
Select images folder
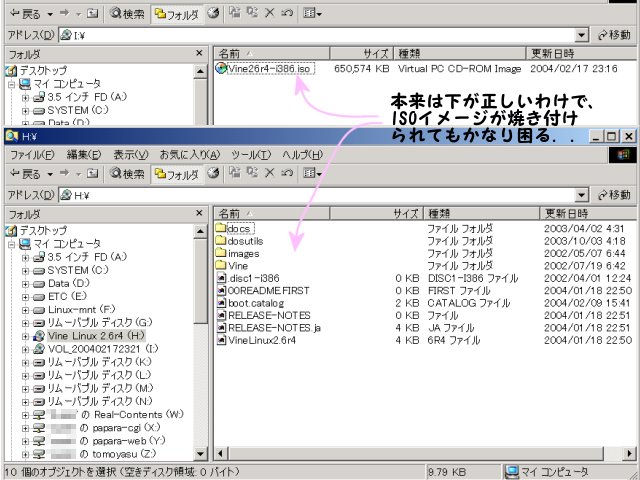(x=238, y=253)
